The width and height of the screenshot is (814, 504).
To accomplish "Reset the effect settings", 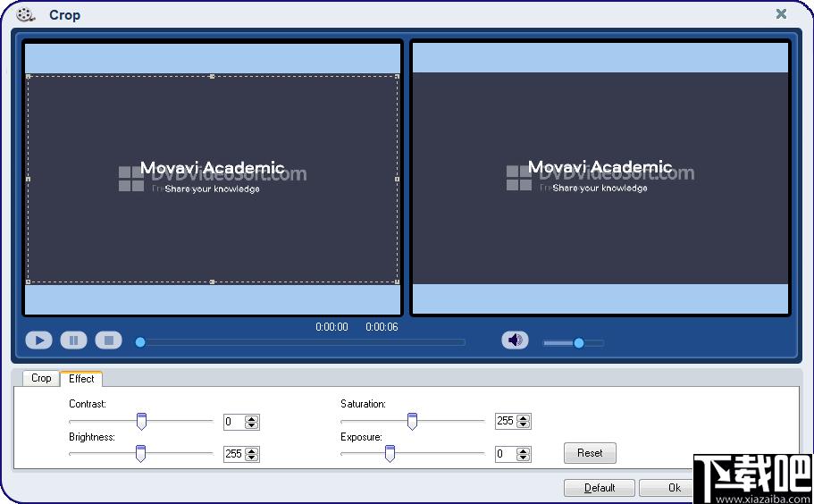I will [x=590, y=452].
